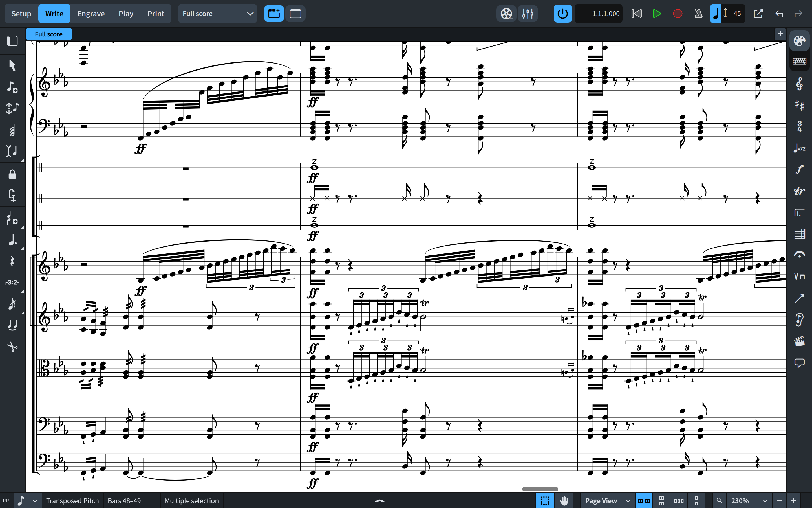Open Time Signatures panel
Viewport: 812px width, 508px height.
[x=799, y=127]
